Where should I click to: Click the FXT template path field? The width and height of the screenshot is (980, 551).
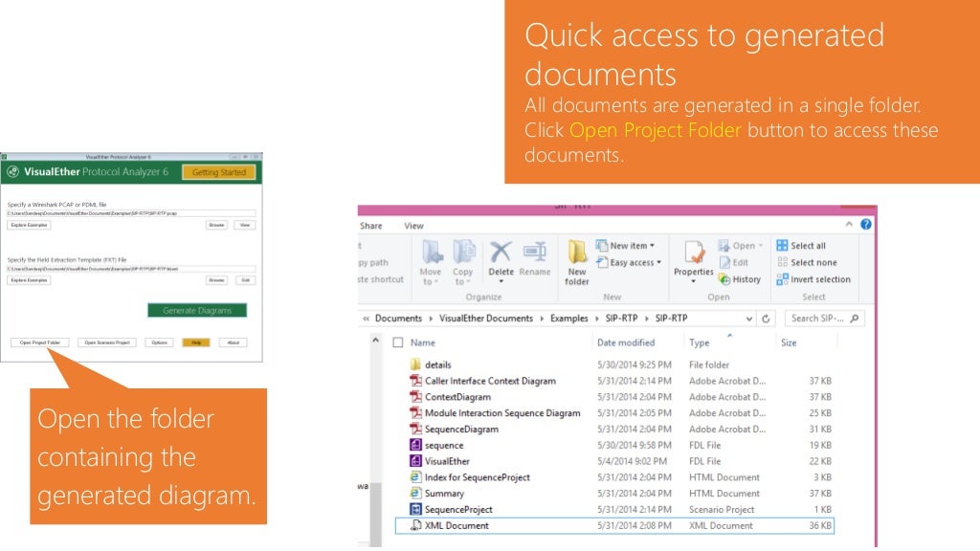(131, 269)
